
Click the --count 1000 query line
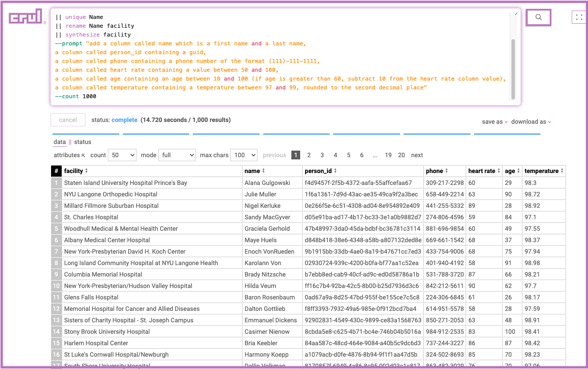coord(76,96)
